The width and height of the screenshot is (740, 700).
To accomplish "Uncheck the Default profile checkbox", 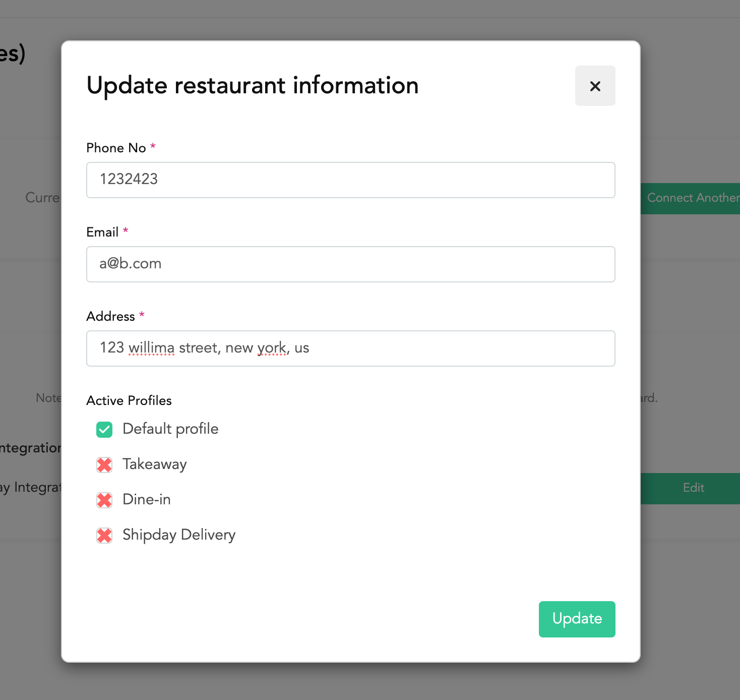I will point(104,430).
